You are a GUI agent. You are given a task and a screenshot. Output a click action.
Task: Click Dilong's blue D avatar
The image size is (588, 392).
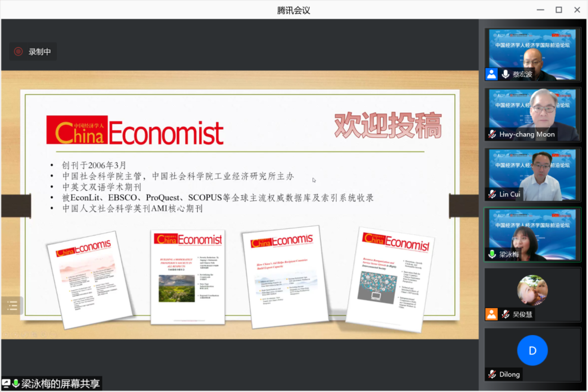click(532, 350)
